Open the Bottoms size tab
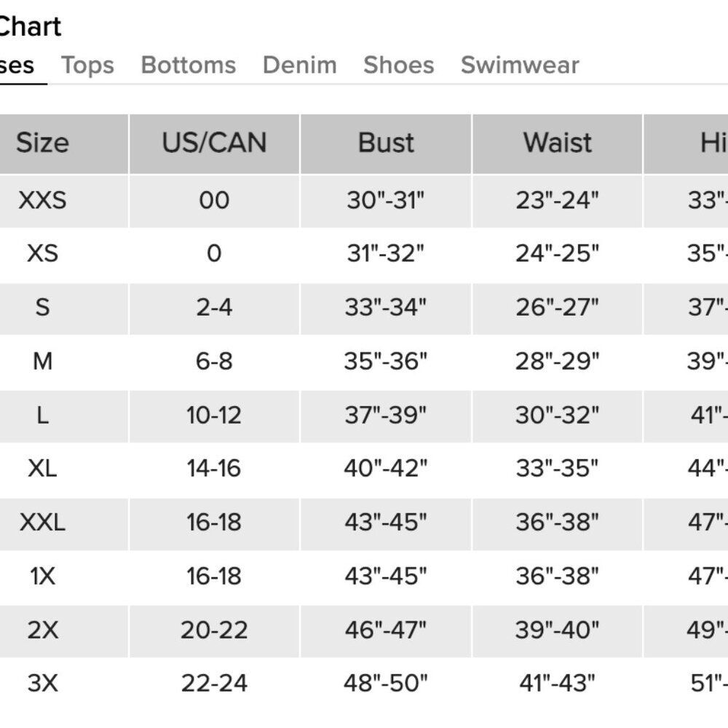The width and height of the screenshot is (728, 728). click(189, 65)
